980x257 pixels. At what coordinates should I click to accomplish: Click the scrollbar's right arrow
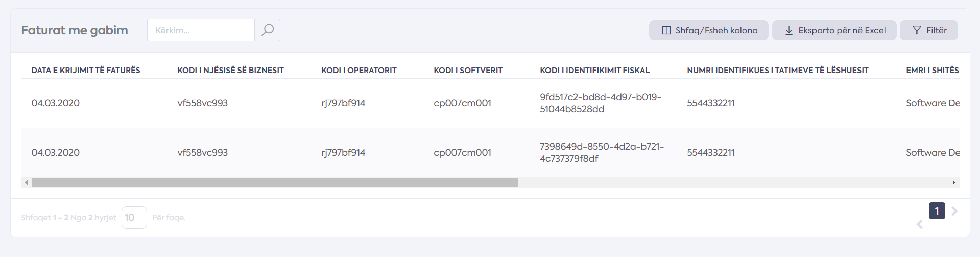pos(954,182)
